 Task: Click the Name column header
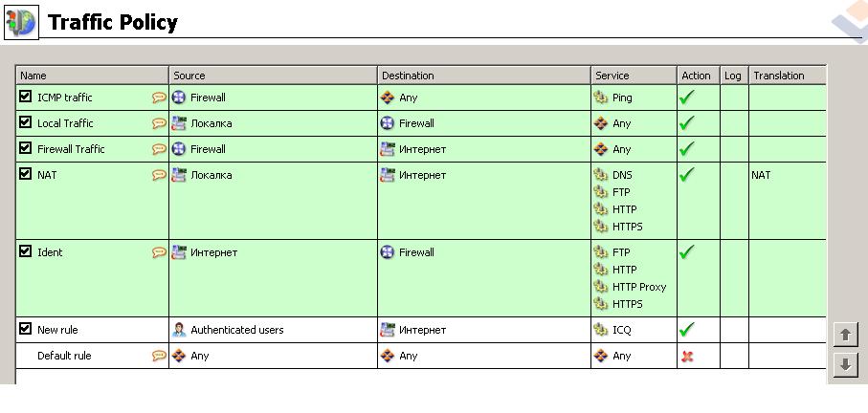(93, 76)
